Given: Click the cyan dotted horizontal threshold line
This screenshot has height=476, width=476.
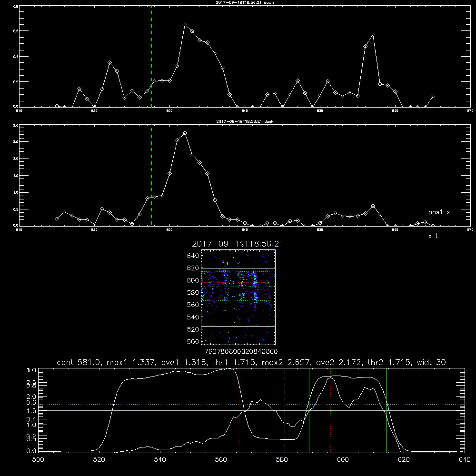Looking at the screenshot, I should coord(252,404).
